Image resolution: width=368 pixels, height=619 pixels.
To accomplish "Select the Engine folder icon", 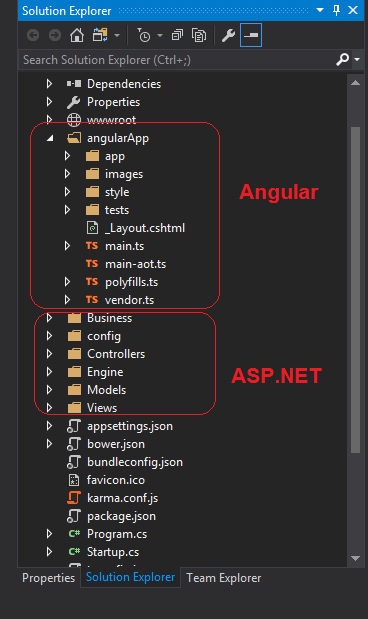I will [74, 372].
